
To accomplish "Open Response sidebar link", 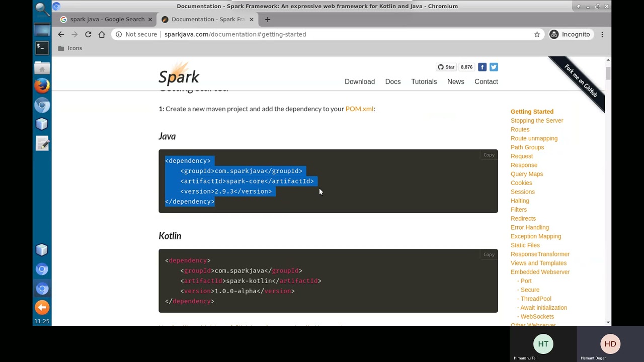I will (524, 165).
